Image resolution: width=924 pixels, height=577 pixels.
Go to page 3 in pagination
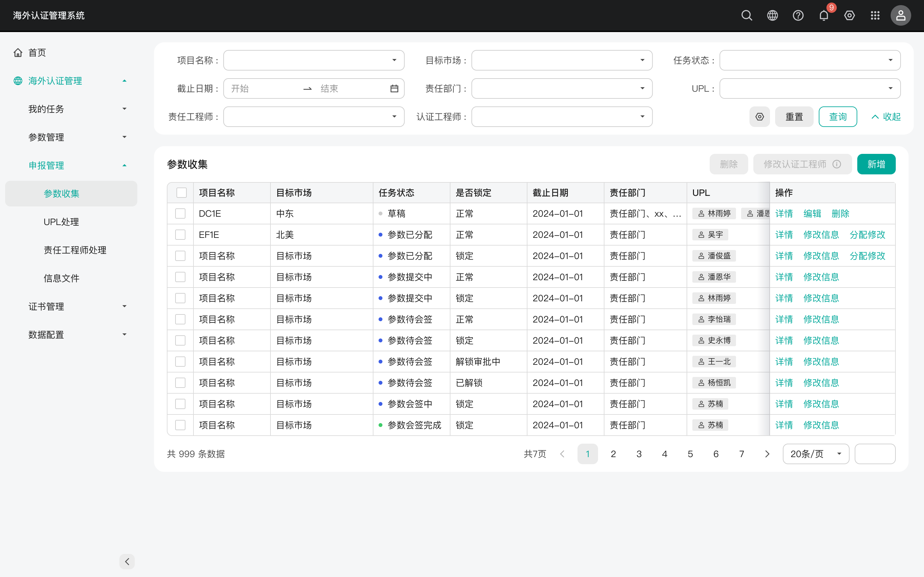point(639,454)
